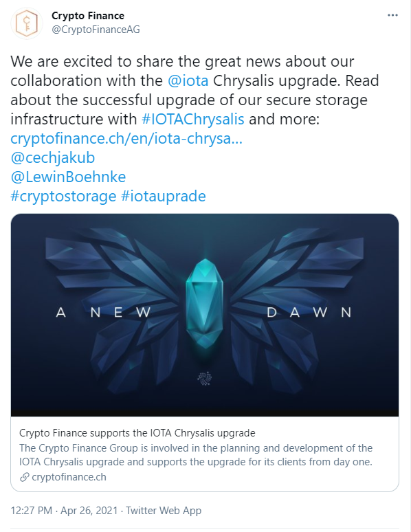Image resolution: width=411 pixels, height=532 pixels.
Task: Click the glowing crystal in preview image
Action: [205, 304]
